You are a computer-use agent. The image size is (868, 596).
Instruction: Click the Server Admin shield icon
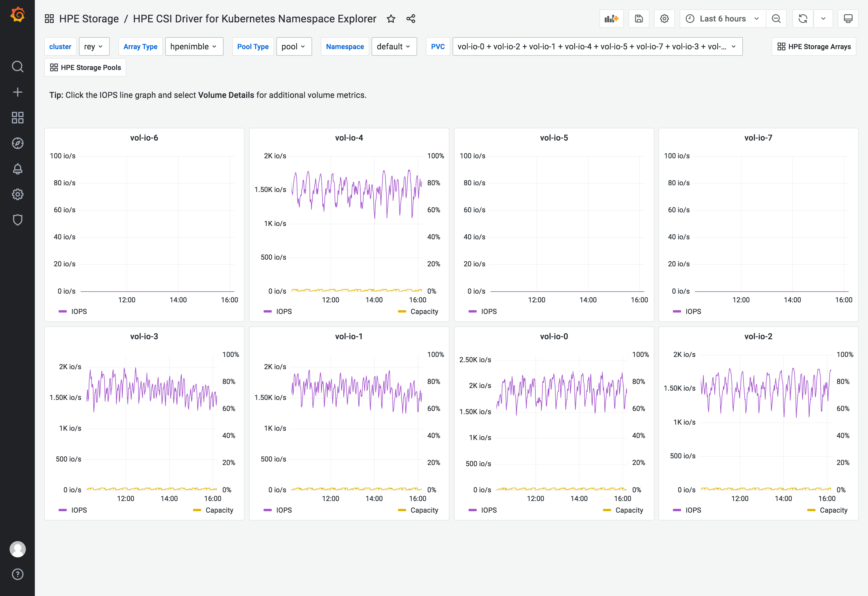[17, 220]
